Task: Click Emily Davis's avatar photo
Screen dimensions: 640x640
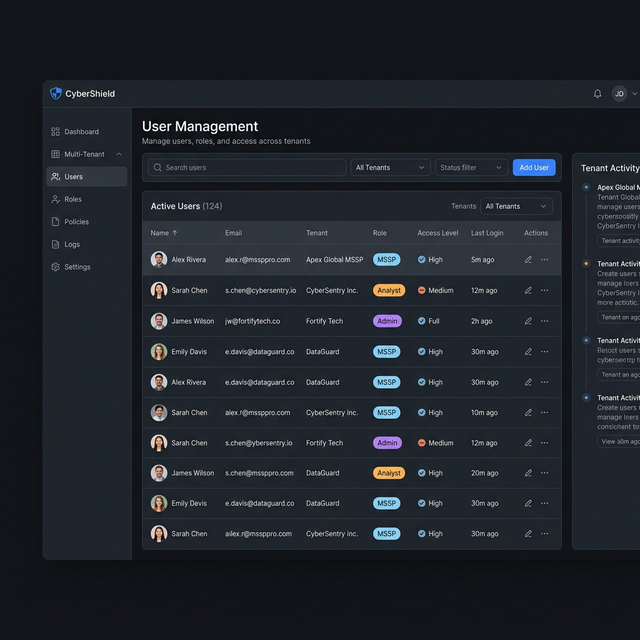Action: tap(159, 351)
